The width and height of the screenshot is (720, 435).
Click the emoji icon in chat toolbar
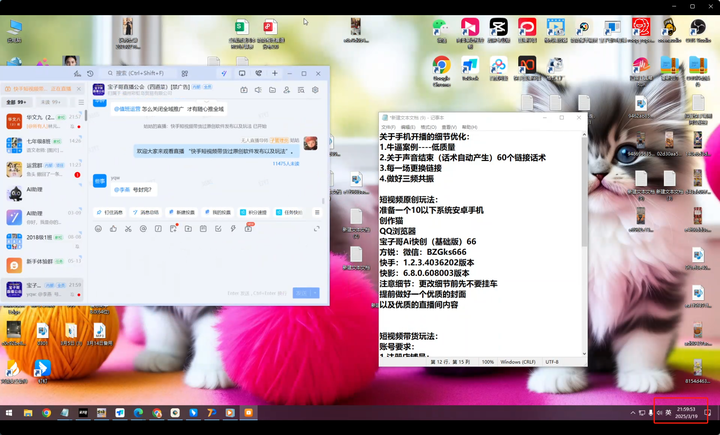98,229
